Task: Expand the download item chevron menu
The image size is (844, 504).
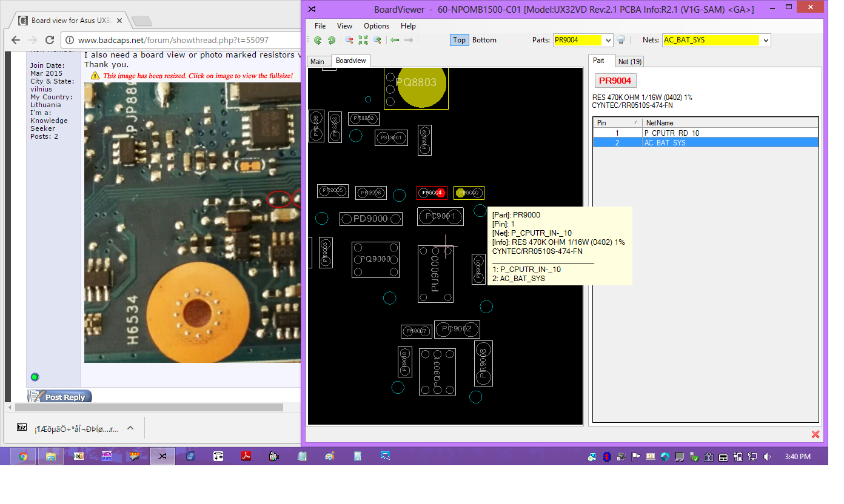Action: pyautogui.click(x=130, y=428)
